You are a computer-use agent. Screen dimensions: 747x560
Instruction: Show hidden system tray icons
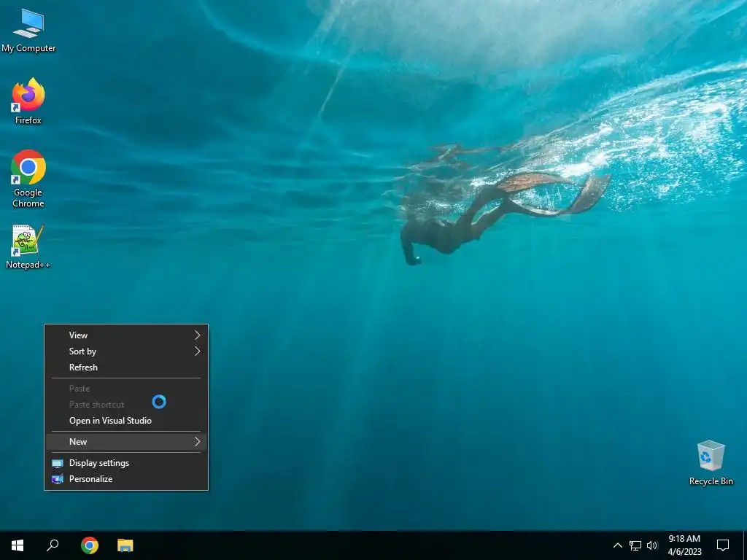coord(617,545)
